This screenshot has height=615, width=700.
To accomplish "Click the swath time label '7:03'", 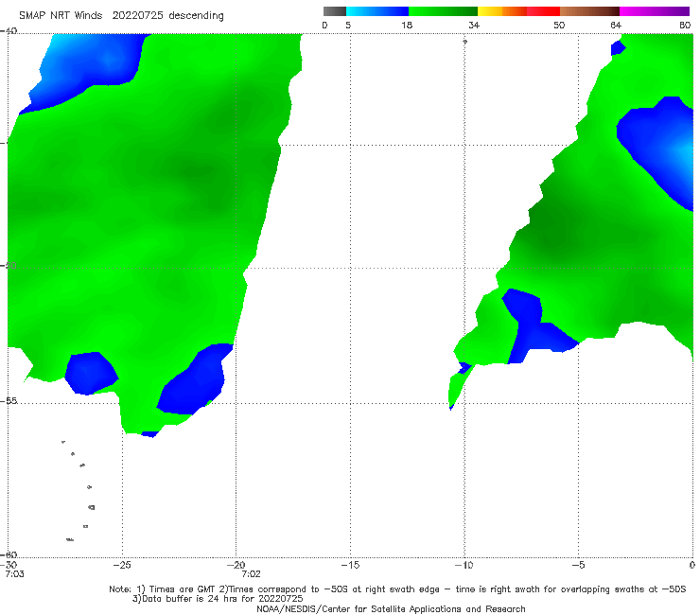I will [15, 574].
